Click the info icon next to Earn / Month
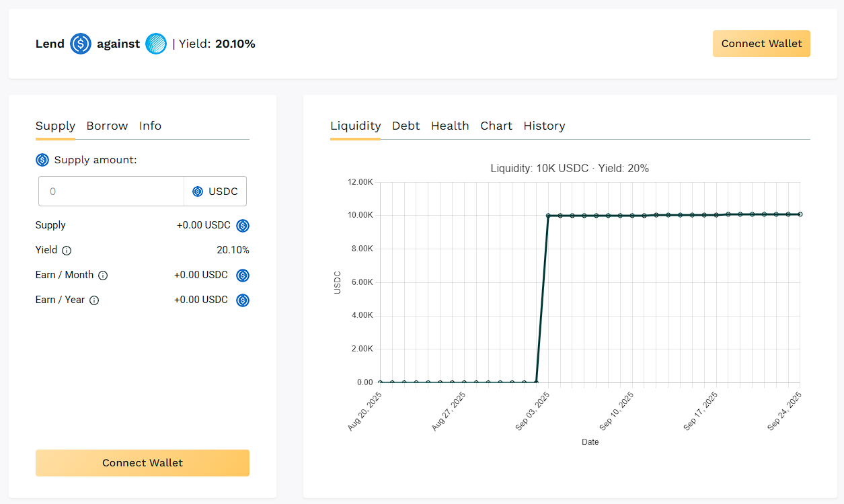Screen dimensions: 844x504 click(x=103, y=276)
